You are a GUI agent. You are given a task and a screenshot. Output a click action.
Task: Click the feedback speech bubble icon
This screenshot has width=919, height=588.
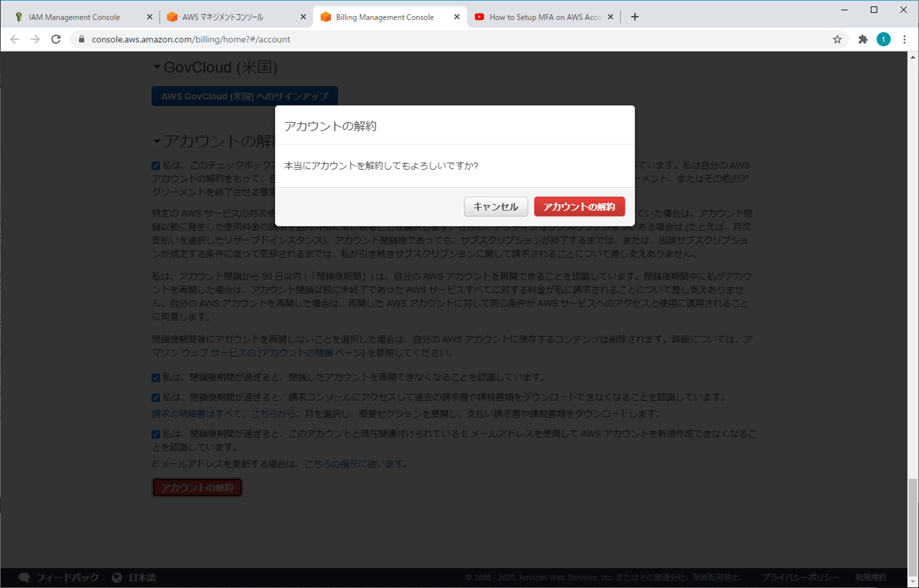coord(24,577)
